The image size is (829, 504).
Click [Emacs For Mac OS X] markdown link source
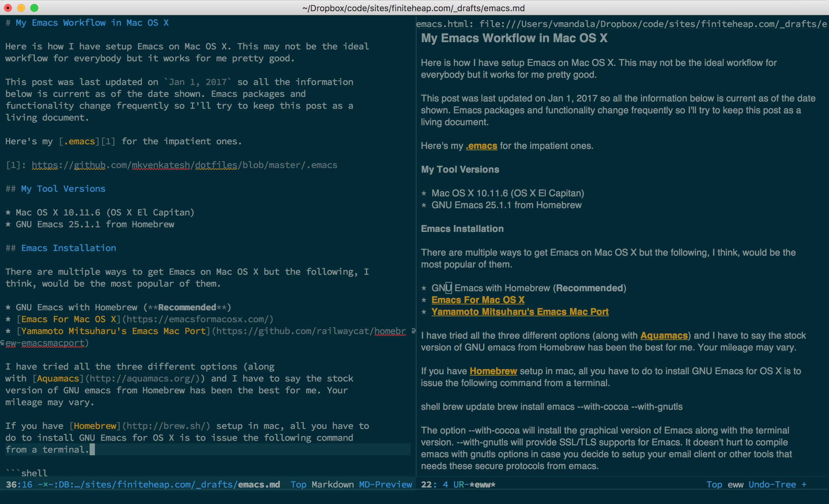coord(69,319)
